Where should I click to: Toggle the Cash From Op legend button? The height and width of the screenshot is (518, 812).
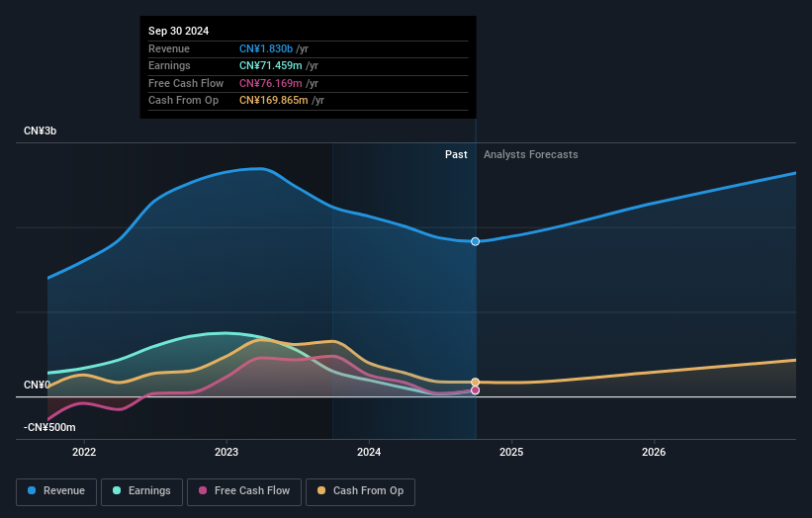pos(360,491)
